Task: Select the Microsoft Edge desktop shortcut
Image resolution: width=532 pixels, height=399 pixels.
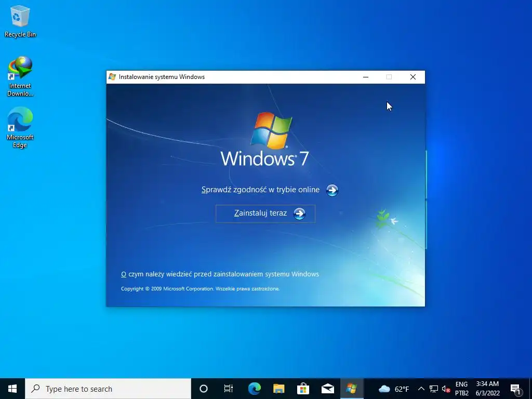Action: 20,128
